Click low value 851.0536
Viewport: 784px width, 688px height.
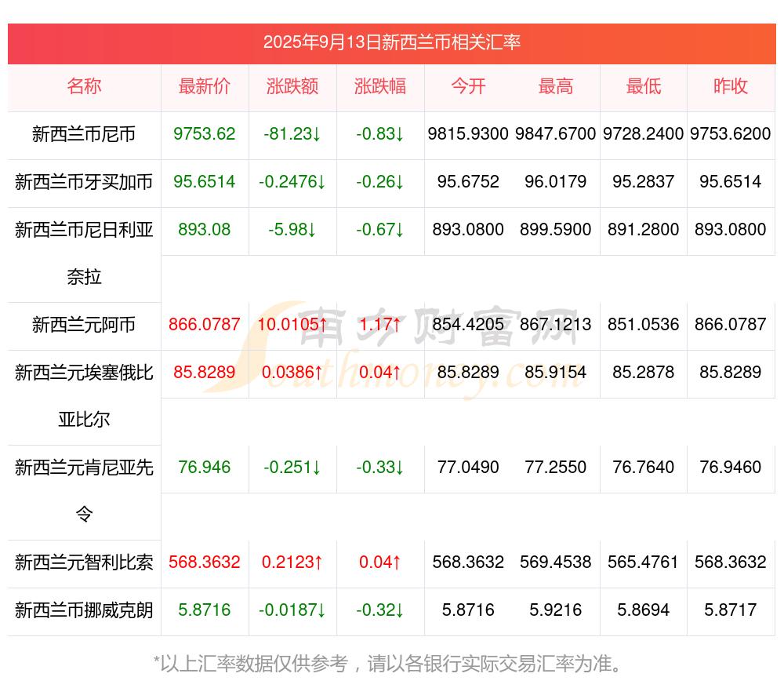point(644,324)
